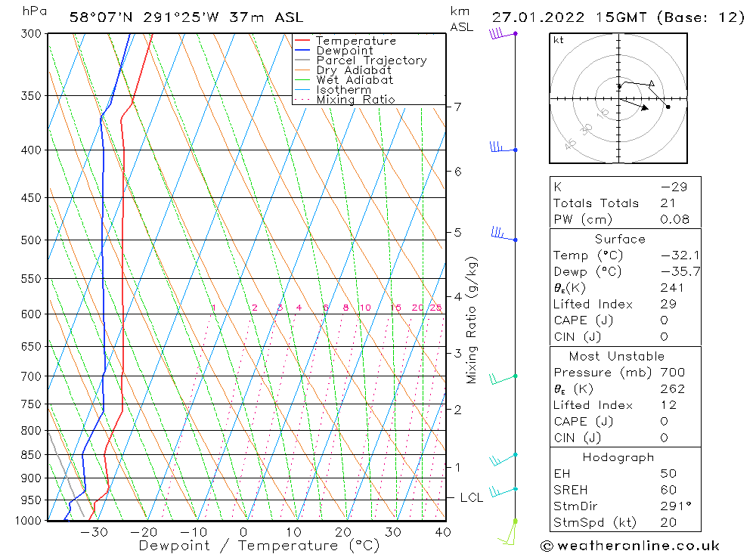Screen dimensions: 756x554
Task: Click the wind barb at 400 hPa
Action: click(x=503, y=147)
